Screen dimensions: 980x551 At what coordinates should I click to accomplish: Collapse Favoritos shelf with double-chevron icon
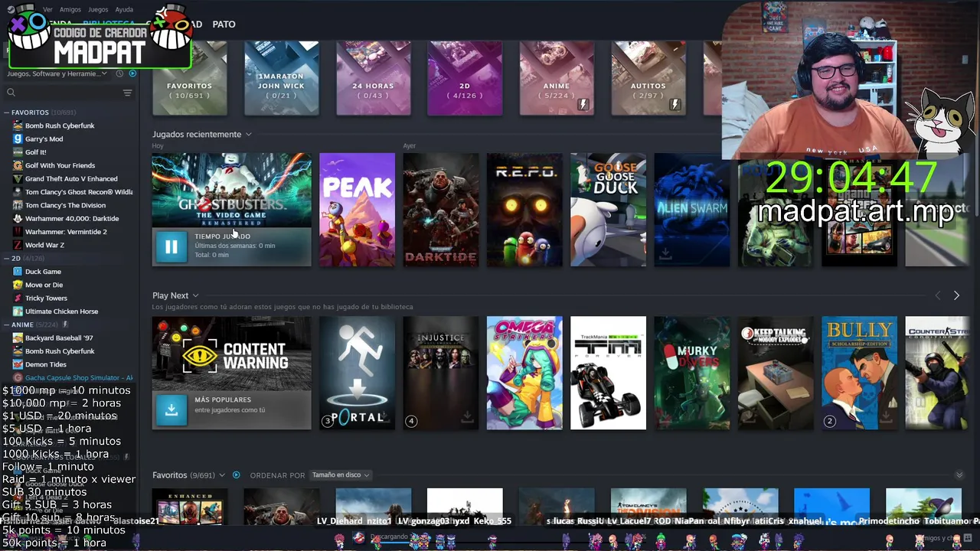coord(959,475)
